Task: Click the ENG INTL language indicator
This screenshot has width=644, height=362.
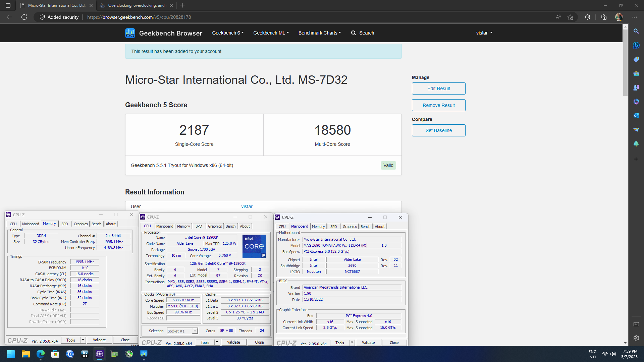Action: coord(592,354)
